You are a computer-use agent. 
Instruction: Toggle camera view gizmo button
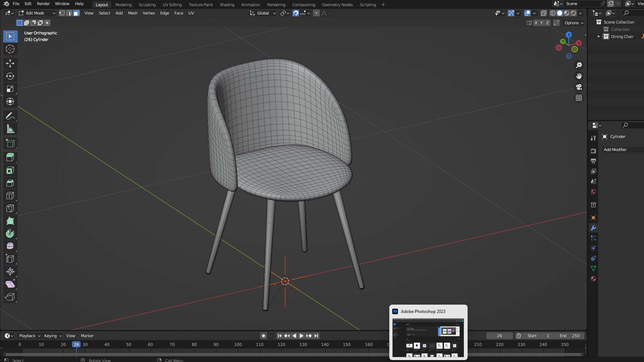point(579,87)
